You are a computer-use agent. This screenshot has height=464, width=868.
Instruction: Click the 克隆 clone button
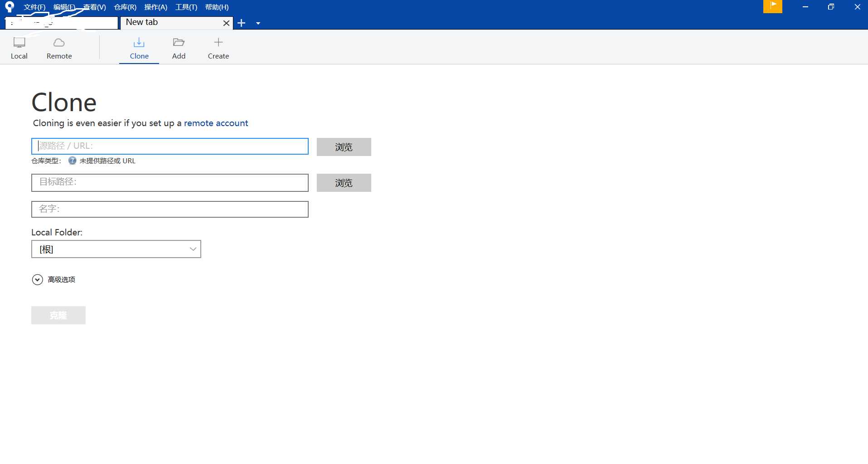pos(58,315)
